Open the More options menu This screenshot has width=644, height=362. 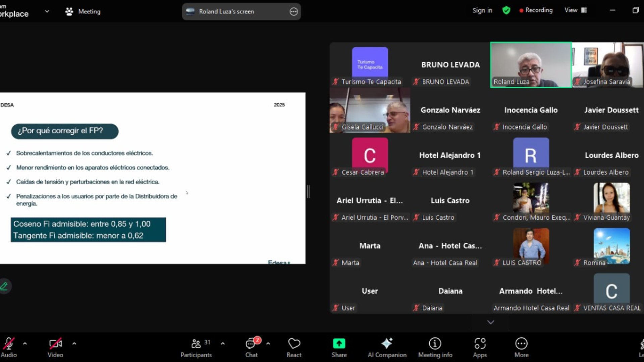click(x=521, y=347)
